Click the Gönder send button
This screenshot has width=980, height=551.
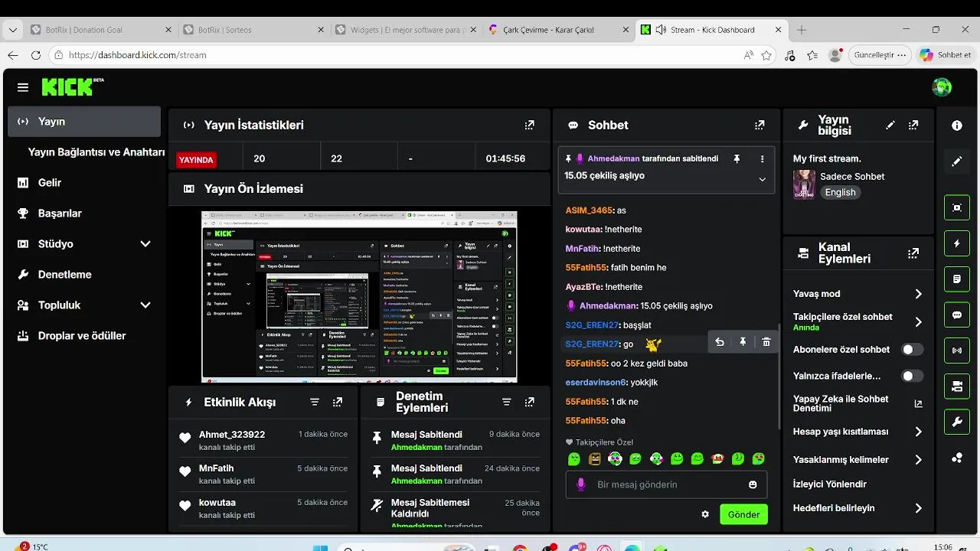(x=743, y=514)
